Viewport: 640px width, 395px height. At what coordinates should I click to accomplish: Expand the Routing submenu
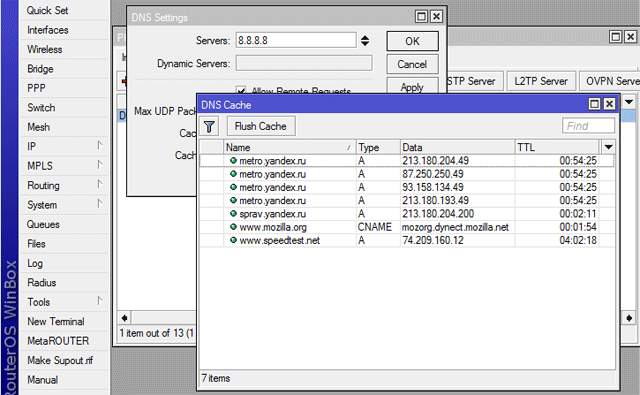click(x=99, y=184)
